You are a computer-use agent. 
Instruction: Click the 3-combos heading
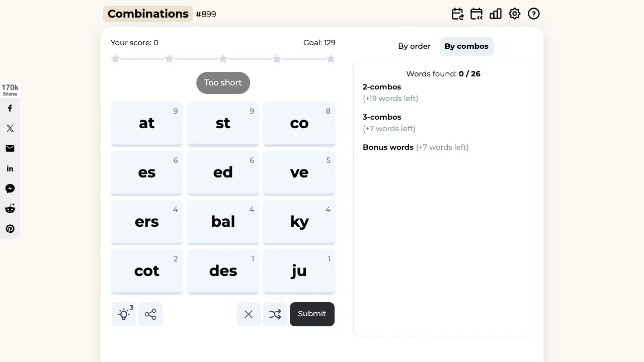pyautogui.click(x=382, y=117)
